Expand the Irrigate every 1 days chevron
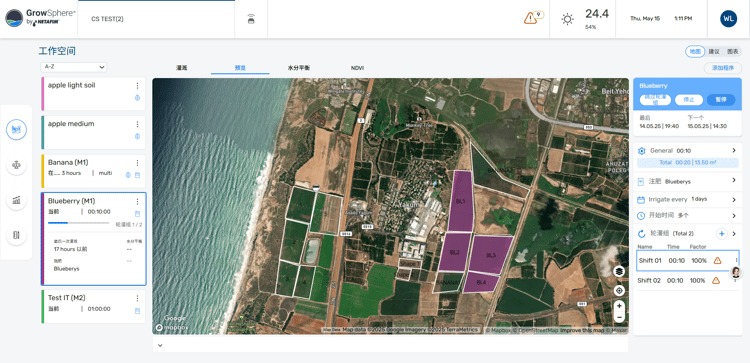Image resolution: width=750 pixels, height=363 pixels. click(x=734, y=200)
